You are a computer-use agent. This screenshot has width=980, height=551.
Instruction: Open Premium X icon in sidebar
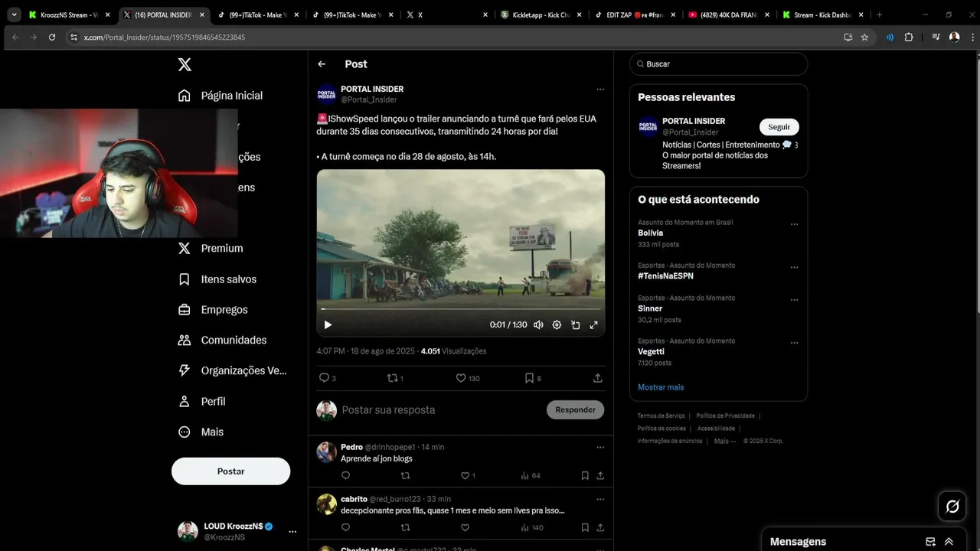pyautogui.click(x=184, y=249)
